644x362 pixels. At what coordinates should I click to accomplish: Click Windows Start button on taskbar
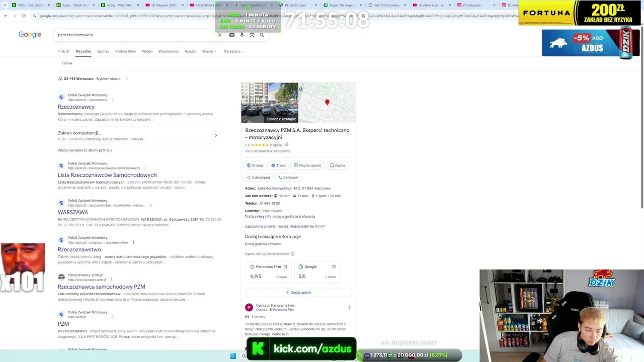(233, 356)
